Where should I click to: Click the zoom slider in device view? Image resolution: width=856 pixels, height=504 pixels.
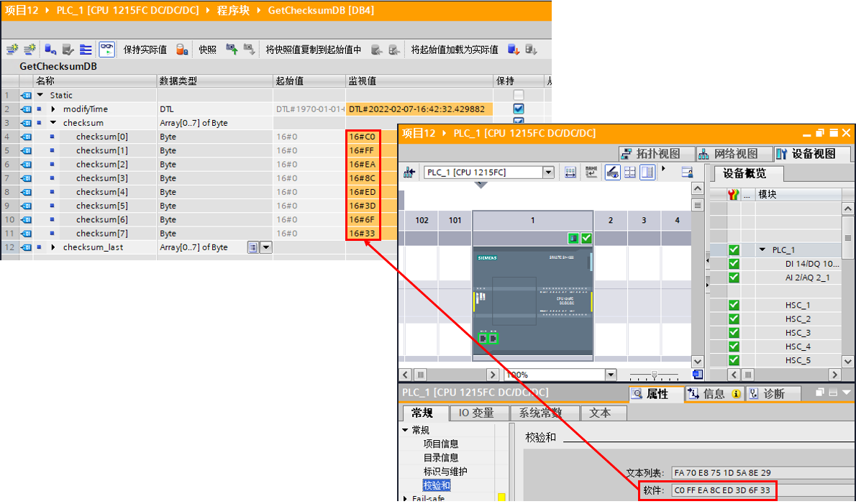(654, 375)
